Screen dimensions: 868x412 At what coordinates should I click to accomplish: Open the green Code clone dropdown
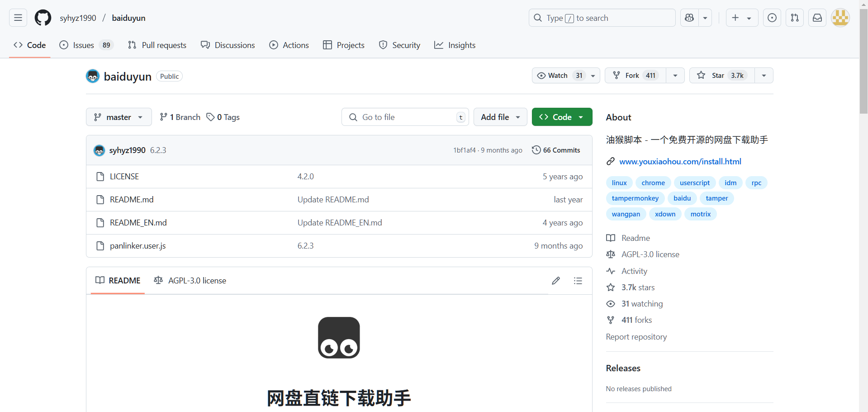point(562,117)
